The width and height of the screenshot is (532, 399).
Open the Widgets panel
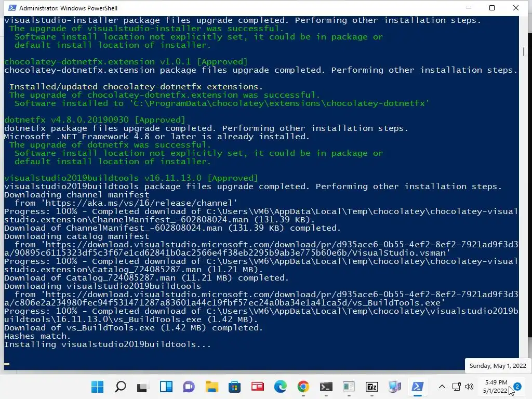point(166,387)
